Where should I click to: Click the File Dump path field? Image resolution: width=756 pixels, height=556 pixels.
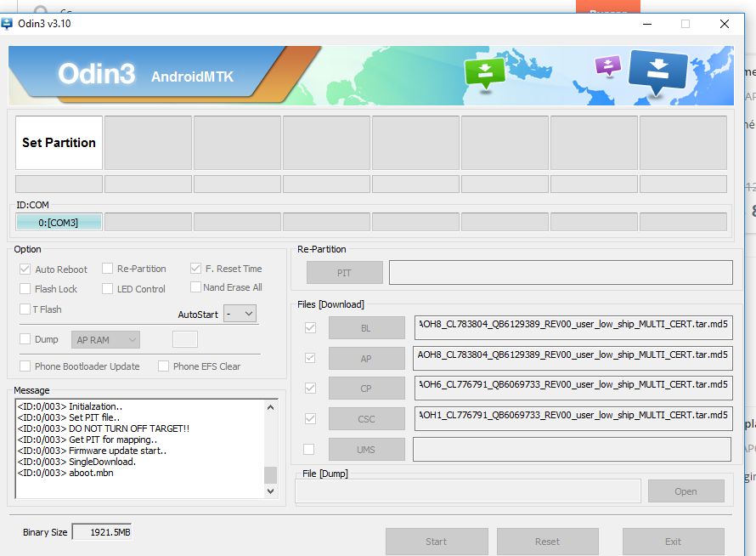[x=468, y=491]
